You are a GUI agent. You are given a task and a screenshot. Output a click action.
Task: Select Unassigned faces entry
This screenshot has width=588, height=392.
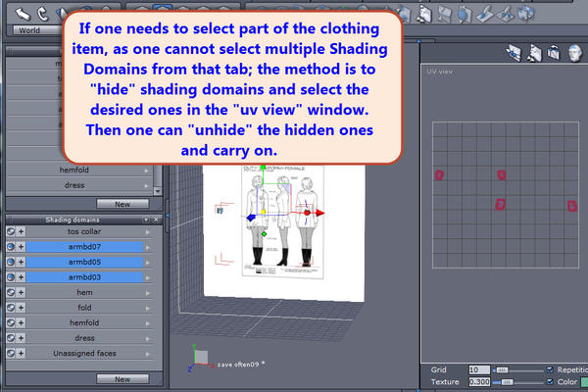click(x=84, y=353)
